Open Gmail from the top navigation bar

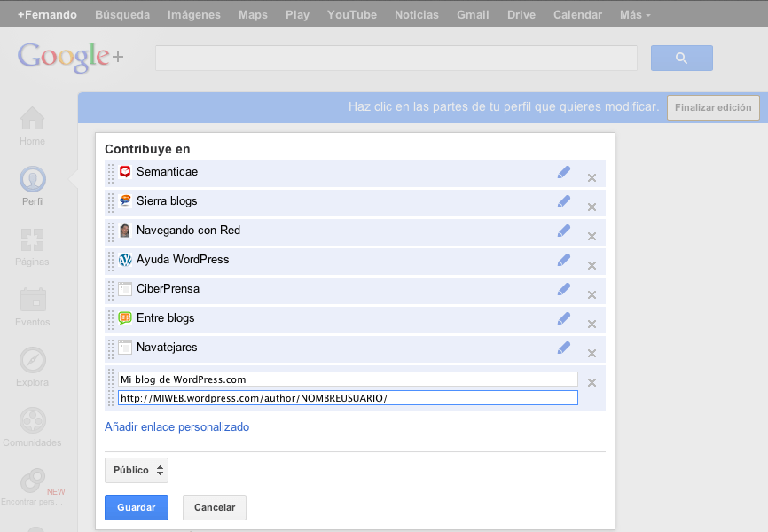473,15
